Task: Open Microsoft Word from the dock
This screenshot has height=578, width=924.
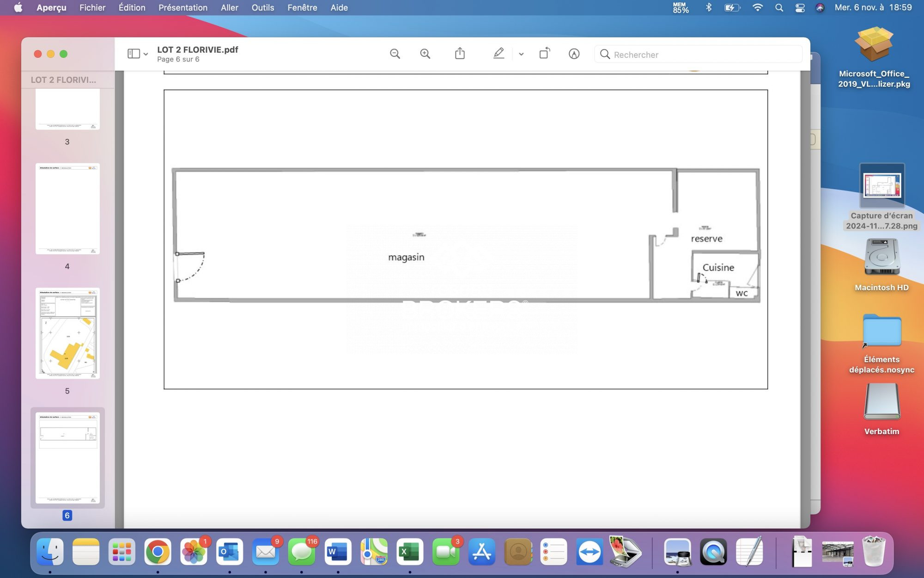Action: [337, 552]
